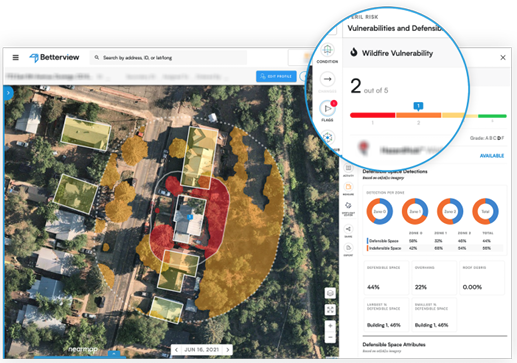Click the Defensible Space 44% card
Image resolution: width=517 pixels, height=363 pixels.
pos(386,278)
